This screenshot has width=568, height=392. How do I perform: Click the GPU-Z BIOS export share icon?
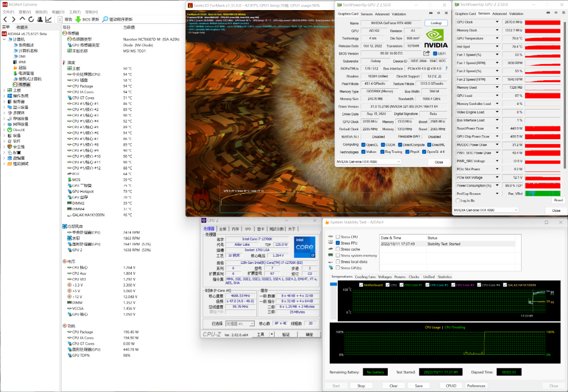(x=427, y=53)
